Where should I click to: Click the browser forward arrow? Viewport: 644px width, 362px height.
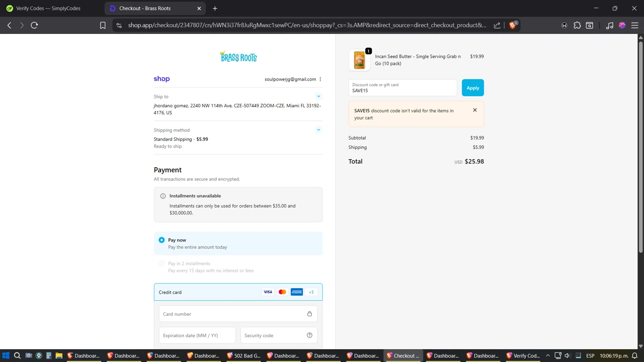pyautogui.click(x=22, y=25)
